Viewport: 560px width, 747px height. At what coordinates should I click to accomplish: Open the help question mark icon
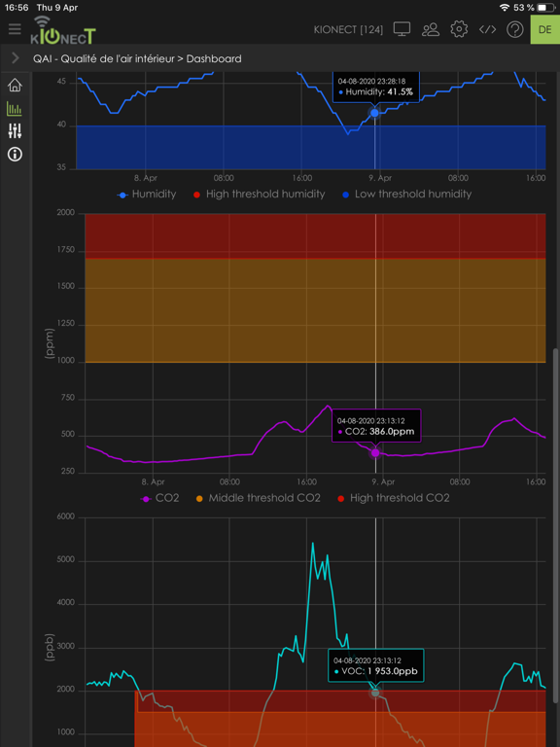point(515,29)
